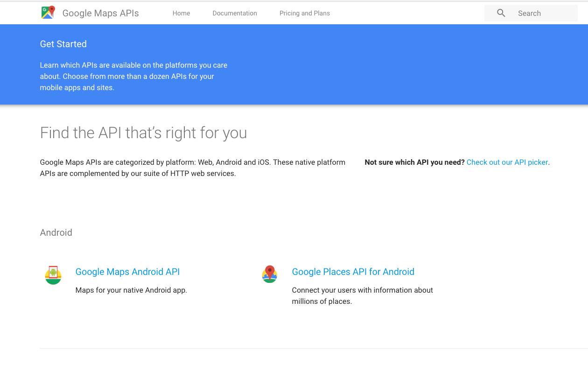Follow the 'Check out our API picker' link
Image resolution: width=588 pixels, height=372 pixels.
(507, 162)
